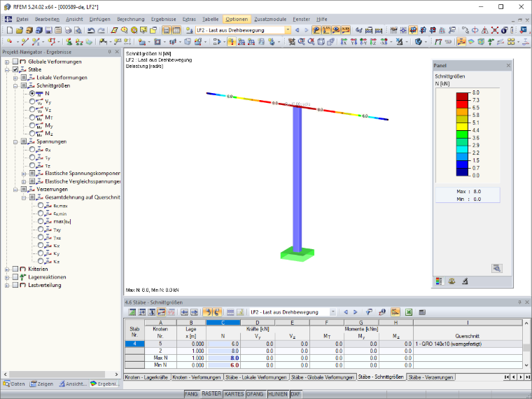
Task: Toggle RASTER in the status bar
Action: click(x=211, y=393)
